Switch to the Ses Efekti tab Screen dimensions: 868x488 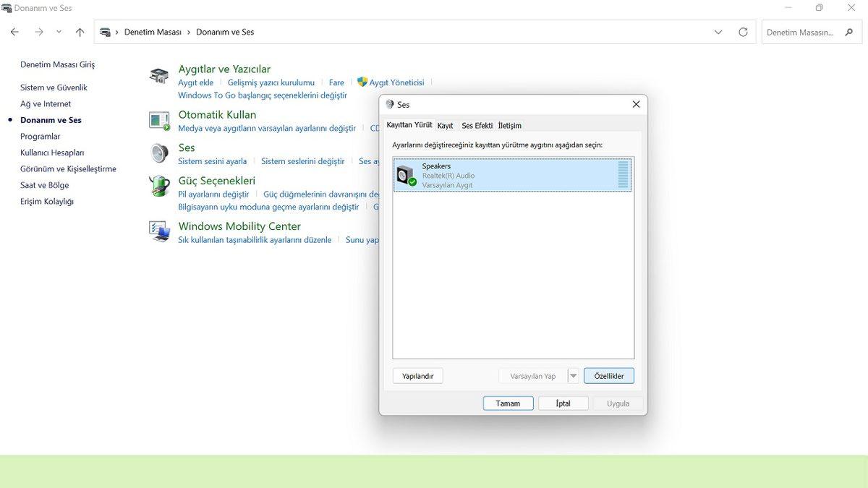tap(477, 126)
